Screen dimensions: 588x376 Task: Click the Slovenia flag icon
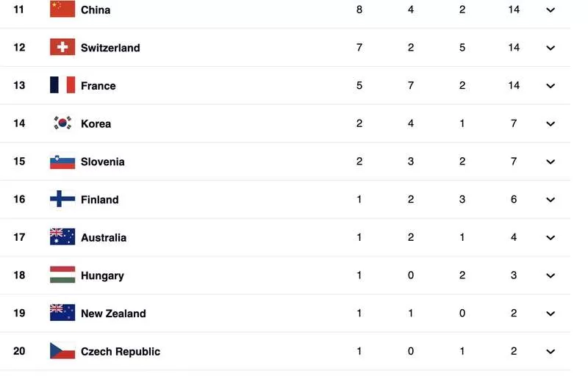(x=62, y=161)
